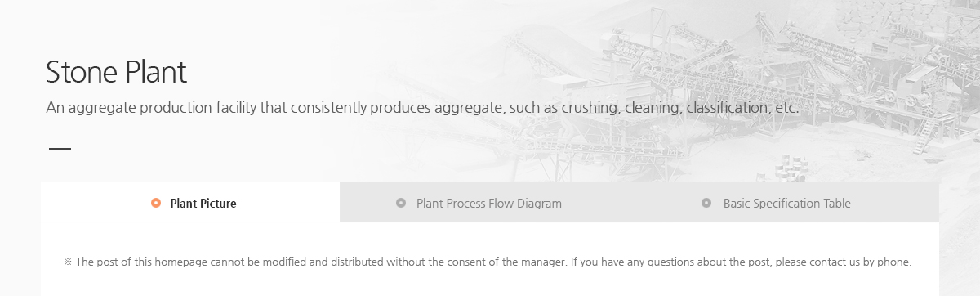Click the phrase "consent of the manager"

pyautogui.click(x=506, y=262)
